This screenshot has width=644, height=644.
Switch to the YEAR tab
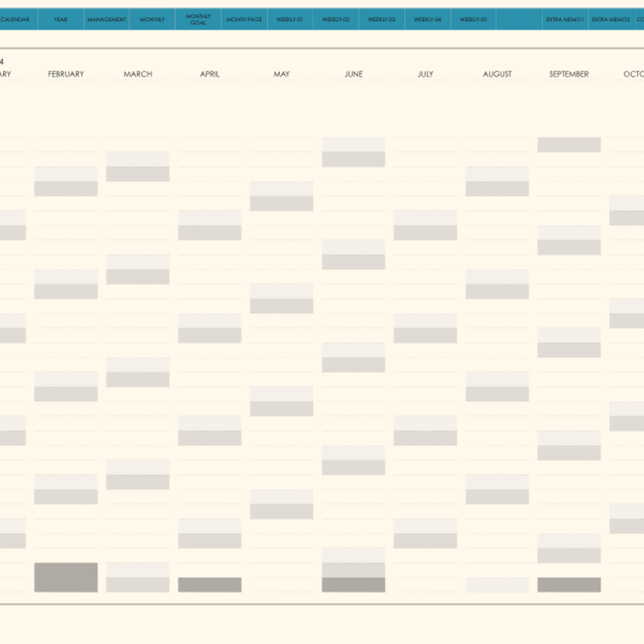click(x=61, y=20)
